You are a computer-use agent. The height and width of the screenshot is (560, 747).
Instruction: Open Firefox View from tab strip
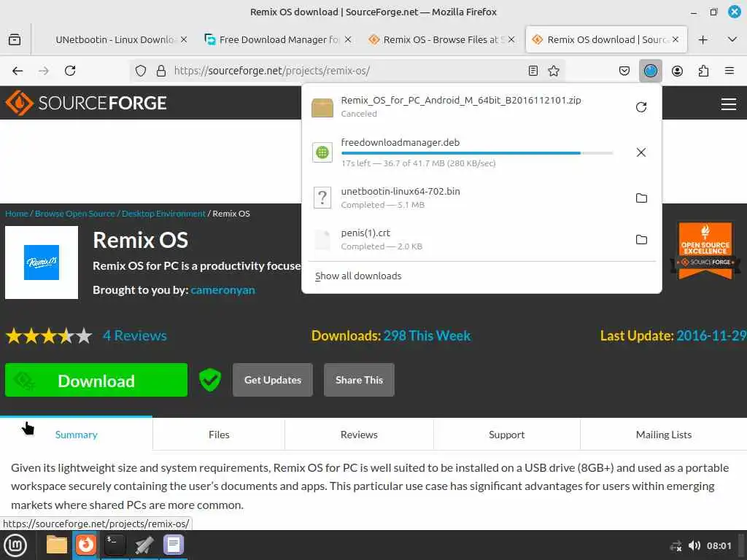(15, 39)
